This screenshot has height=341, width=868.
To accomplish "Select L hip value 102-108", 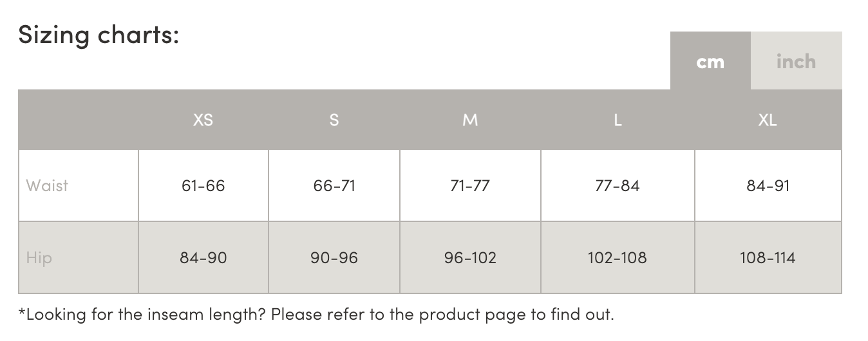I will point(618,258).
